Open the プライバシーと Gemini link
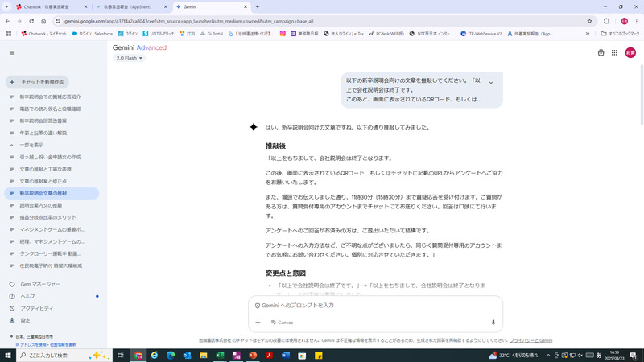This screenshot has height=362, width=644. [x=531, y=340]
